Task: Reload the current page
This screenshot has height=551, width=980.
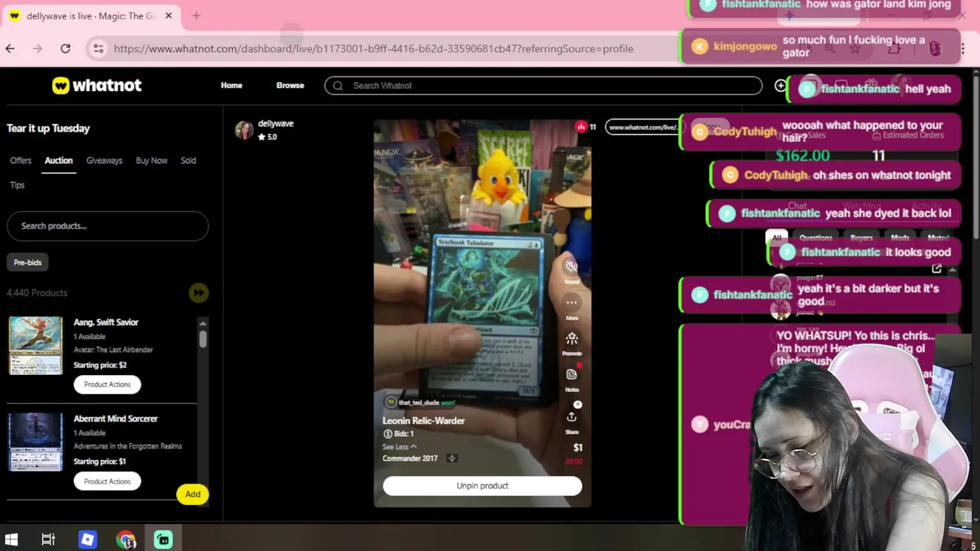Action: pos(65,48)
